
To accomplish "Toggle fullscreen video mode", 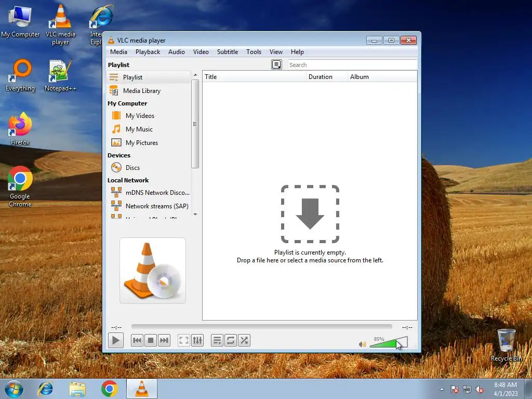I will [183, 340].
